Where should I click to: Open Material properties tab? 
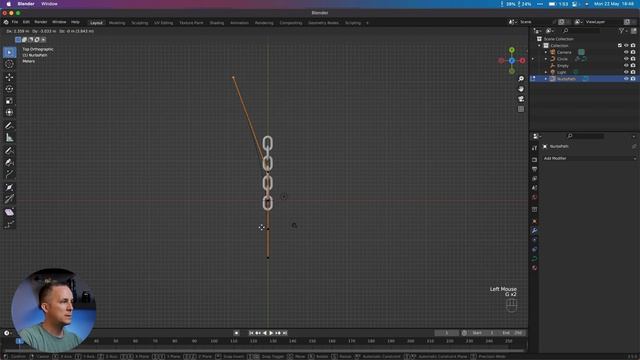[x=535, y=268]
